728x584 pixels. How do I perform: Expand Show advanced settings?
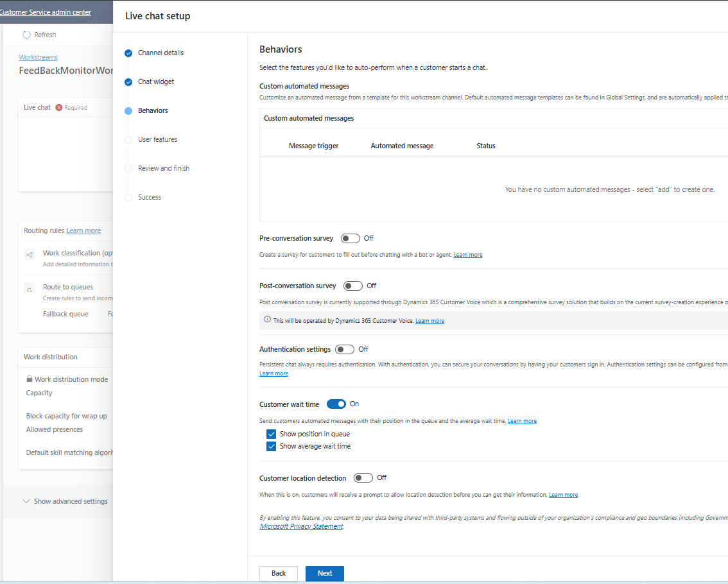pos(65,501)
